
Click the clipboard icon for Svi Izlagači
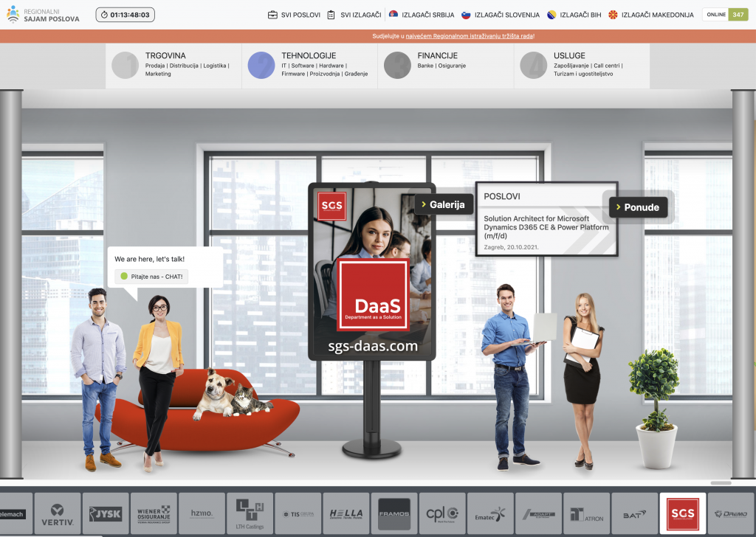[331, 15]
